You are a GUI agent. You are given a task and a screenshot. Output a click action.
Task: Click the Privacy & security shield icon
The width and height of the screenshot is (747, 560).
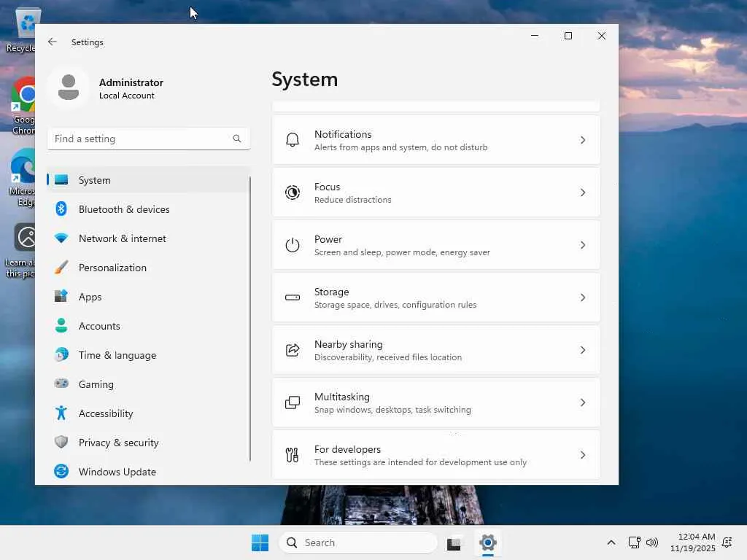pos(61,442)
